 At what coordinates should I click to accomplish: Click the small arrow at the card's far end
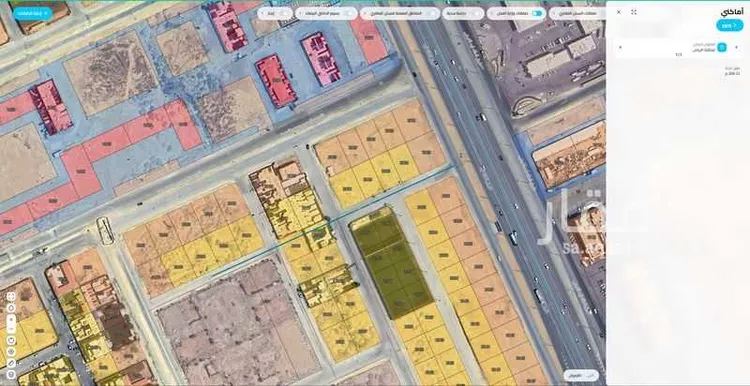point(620,47)
